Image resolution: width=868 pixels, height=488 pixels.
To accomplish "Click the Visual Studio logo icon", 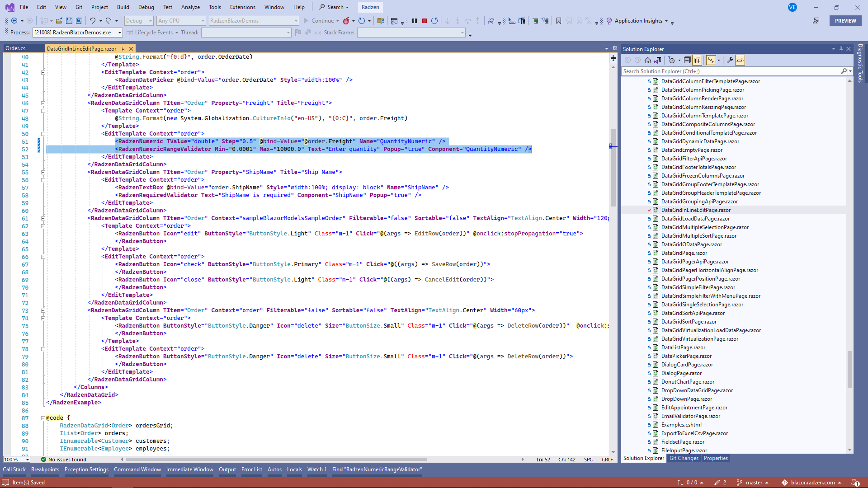I will point(9,7).
